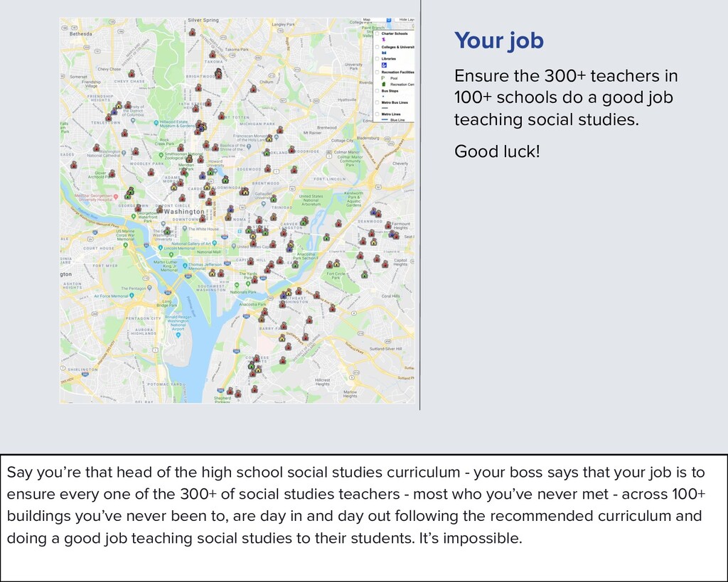Click The Pentagon map label pin
728x582 pixels.
149,289
